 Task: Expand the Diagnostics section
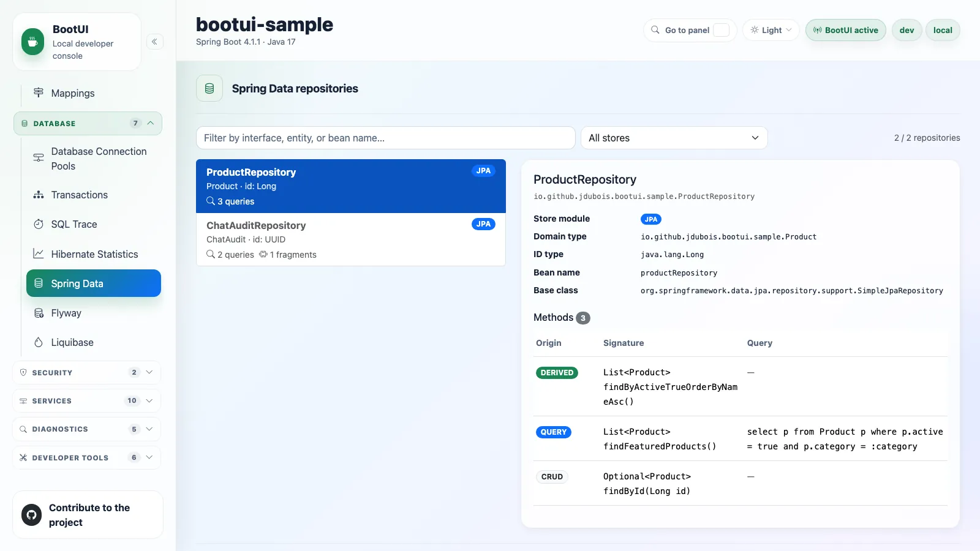(86, 429)
